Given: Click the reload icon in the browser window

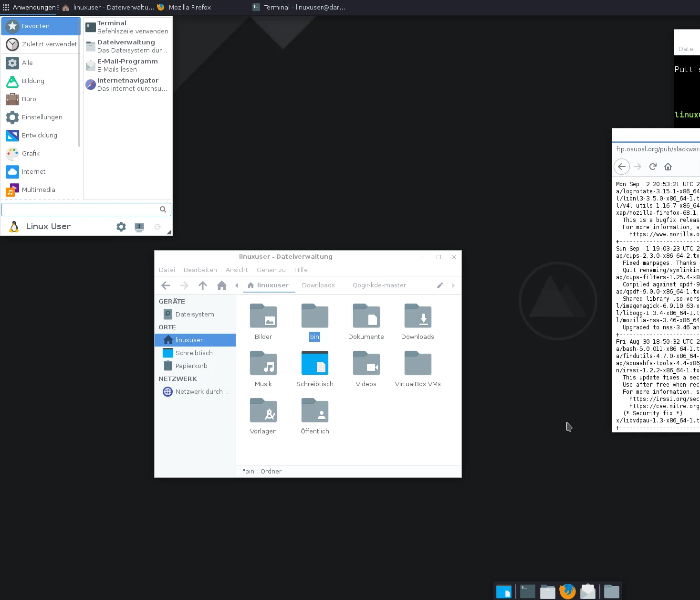Looking at the screenshot, I should (653, 167).
